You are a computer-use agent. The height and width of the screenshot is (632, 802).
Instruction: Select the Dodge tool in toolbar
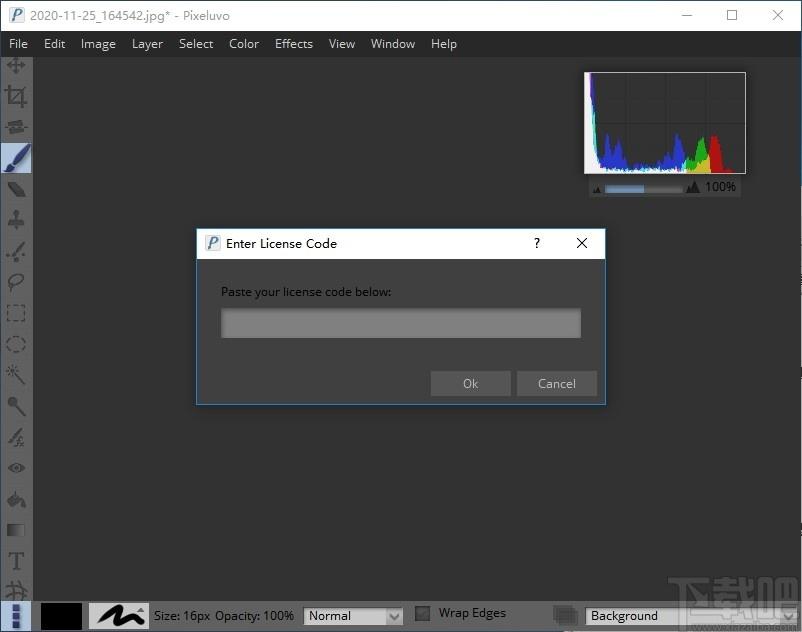(16, 407)
